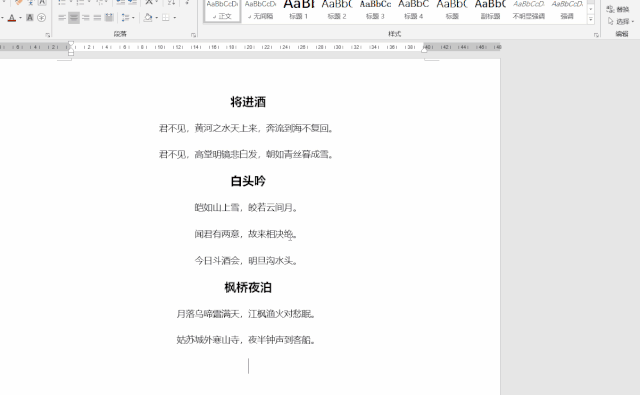Click the line starting 姑苏城外寒山寺
The image size is (640, 395).
pos(246,340)
